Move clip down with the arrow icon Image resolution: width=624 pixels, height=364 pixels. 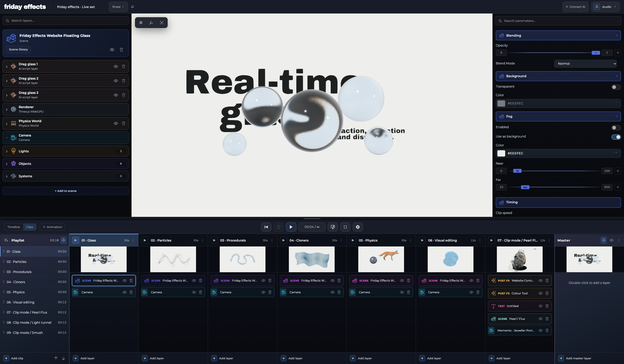click(63, 358)
